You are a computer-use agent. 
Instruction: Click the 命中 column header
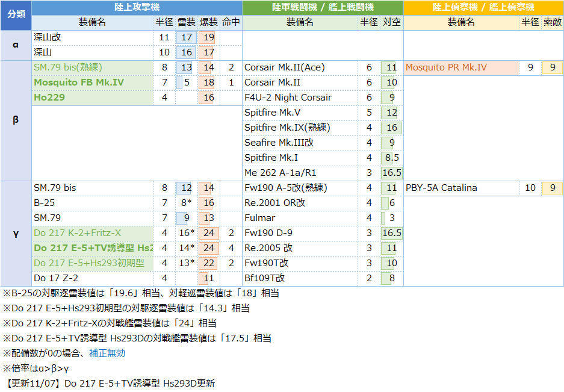pyautogui.click(x=231, y=22)
